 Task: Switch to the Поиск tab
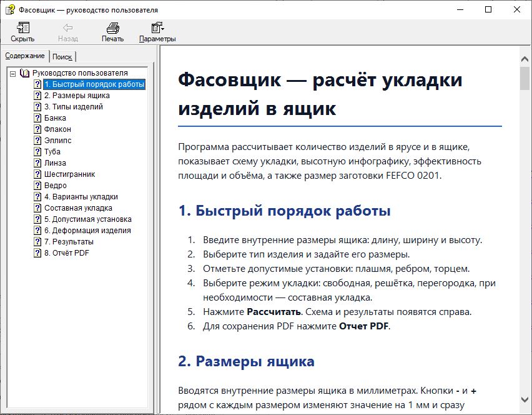pyautogui.click(x=62, y=57)
